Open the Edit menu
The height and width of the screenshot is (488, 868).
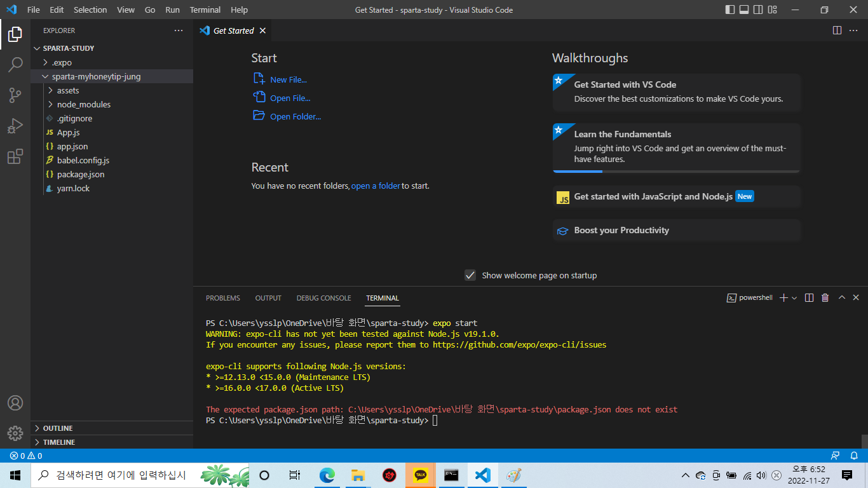pyautogui.click(x=57, y=10)
